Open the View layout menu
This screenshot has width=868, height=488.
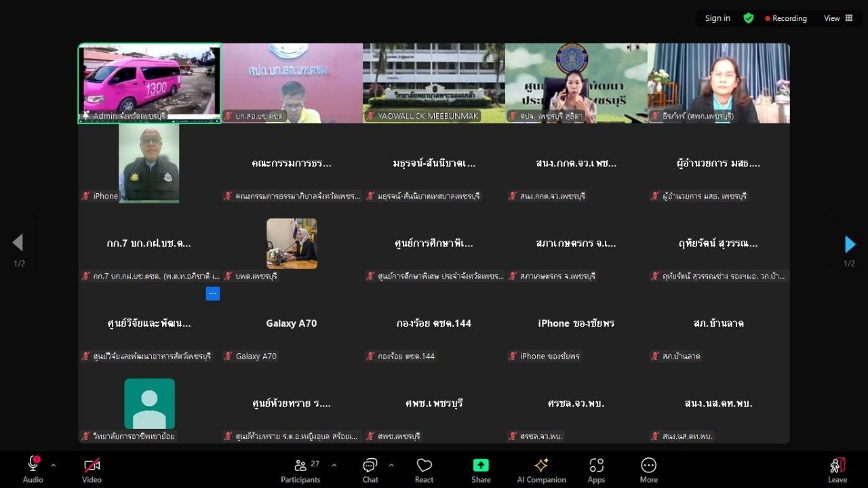click(x=838, y=18)
